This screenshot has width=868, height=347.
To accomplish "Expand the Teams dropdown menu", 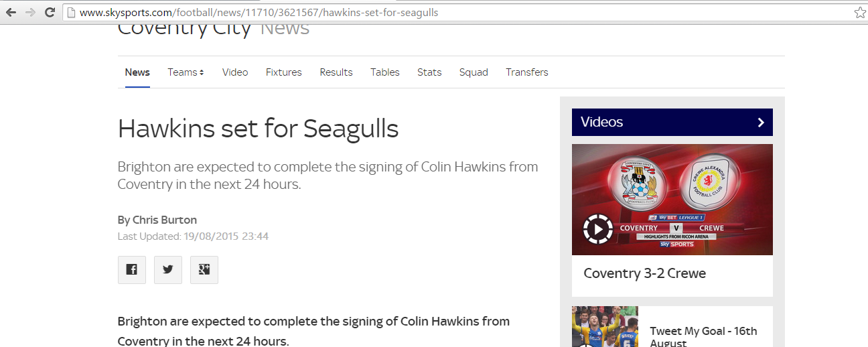I will coord(186,72).
